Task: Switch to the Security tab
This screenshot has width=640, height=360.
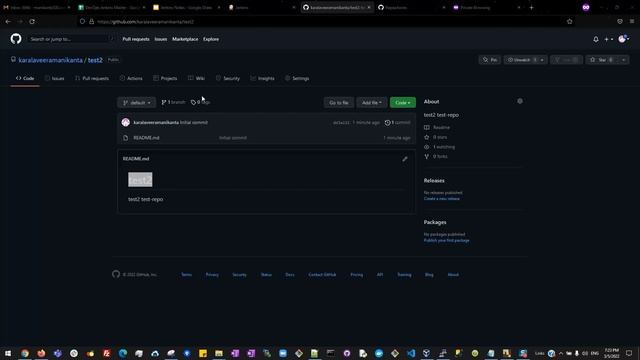Action: 228,78
